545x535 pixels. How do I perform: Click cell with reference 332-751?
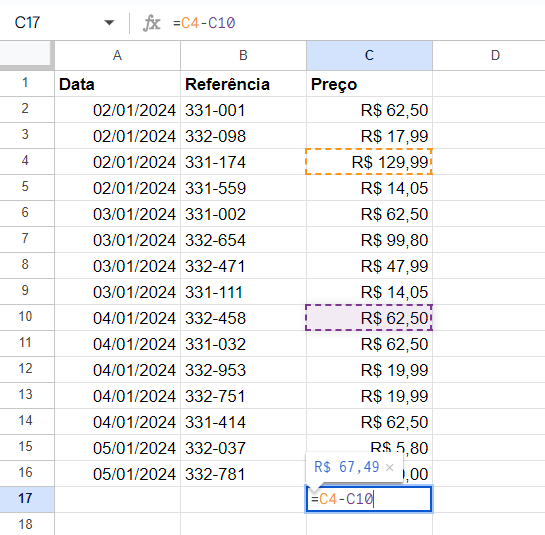tap(243, 396)
